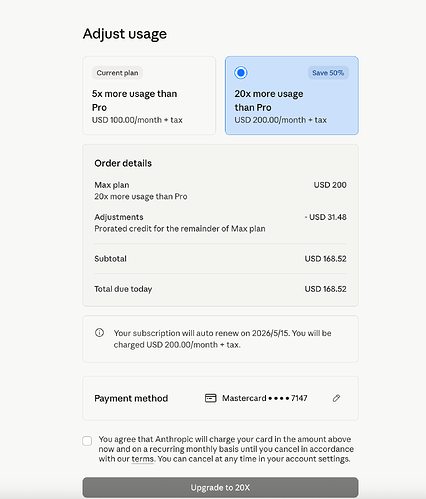Click the Payment method label
426x499 pixels.
[131, 398]
